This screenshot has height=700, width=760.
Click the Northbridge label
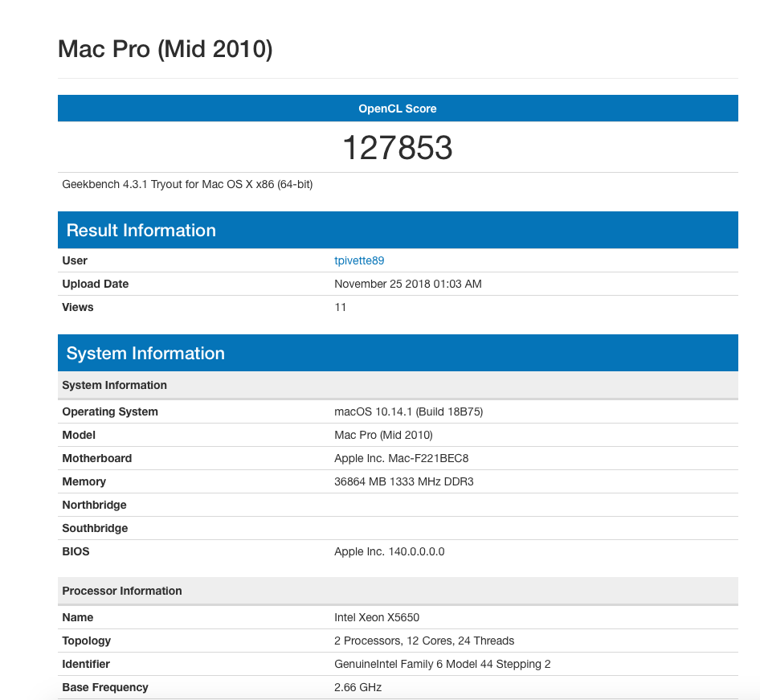click(94, 506)
